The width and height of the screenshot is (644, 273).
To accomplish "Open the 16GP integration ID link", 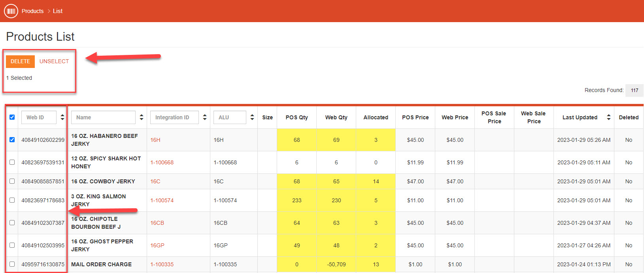I will [x=157, y=245].
